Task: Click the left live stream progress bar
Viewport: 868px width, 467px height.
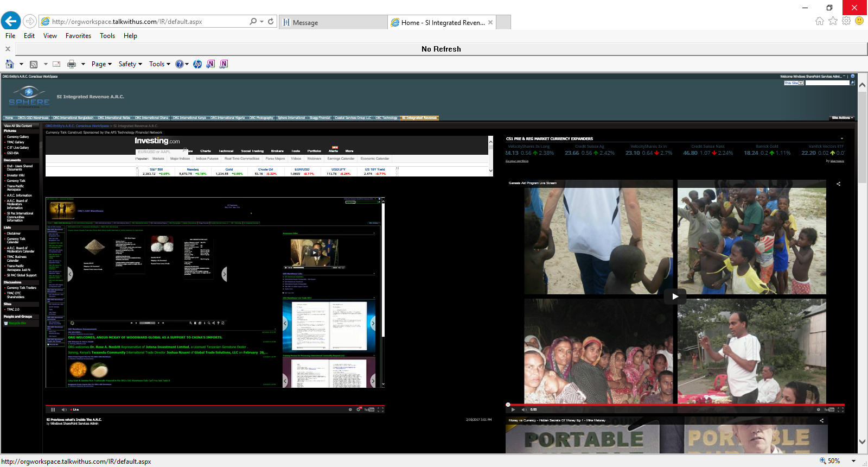Action: point(215,405)
